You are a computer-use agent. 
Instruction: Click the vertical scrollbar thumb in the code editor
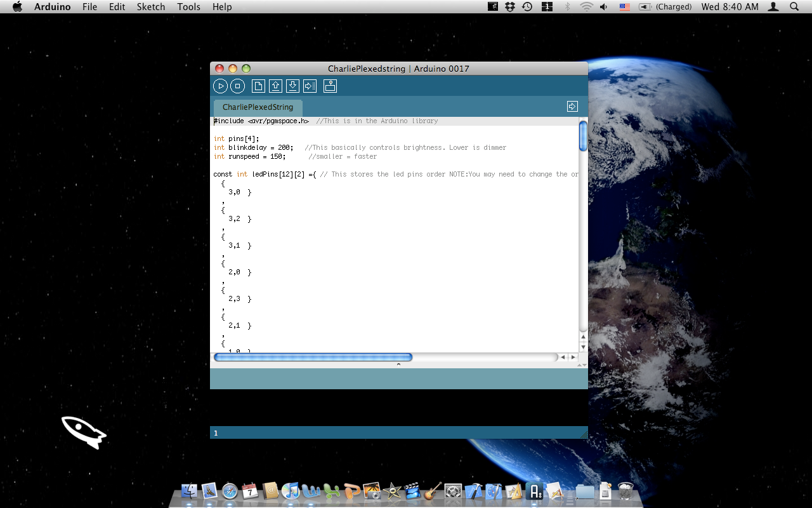pos(583,136)
